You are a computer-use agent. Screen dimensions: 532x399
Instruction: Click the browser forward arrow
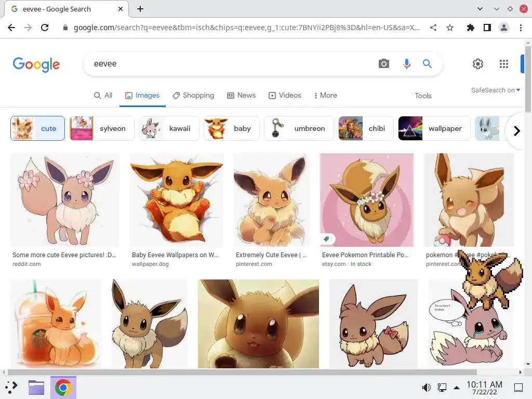28,28
